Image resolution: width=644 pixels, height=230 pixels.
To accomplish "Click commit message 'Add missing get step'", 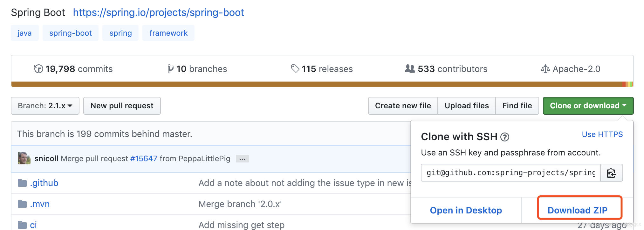I will tap(241, 225).
